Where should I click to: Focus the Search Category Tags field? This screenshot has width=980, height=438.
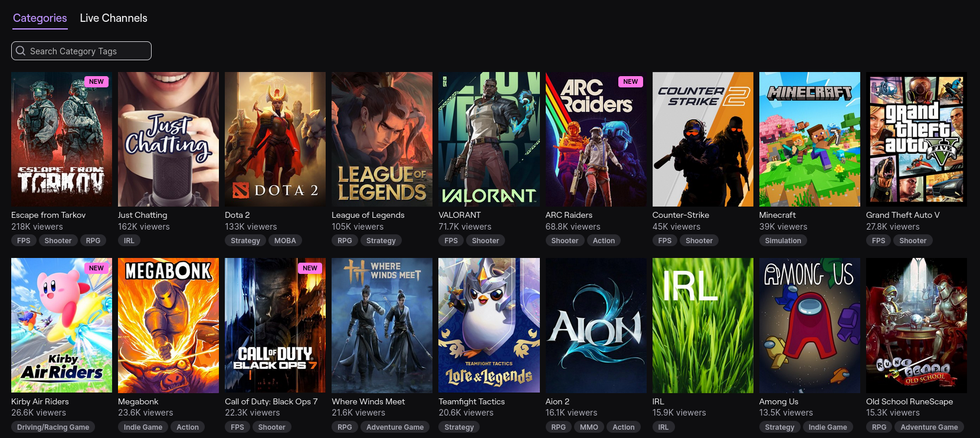pos(81,51)
